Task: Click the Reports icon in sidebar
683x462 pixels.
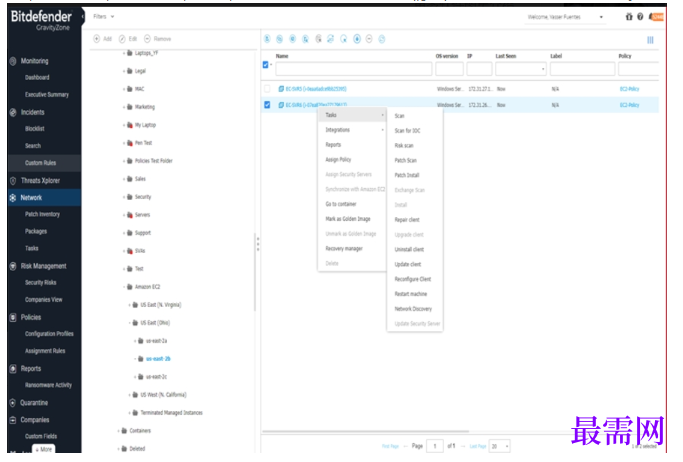Action: point(13,369)
